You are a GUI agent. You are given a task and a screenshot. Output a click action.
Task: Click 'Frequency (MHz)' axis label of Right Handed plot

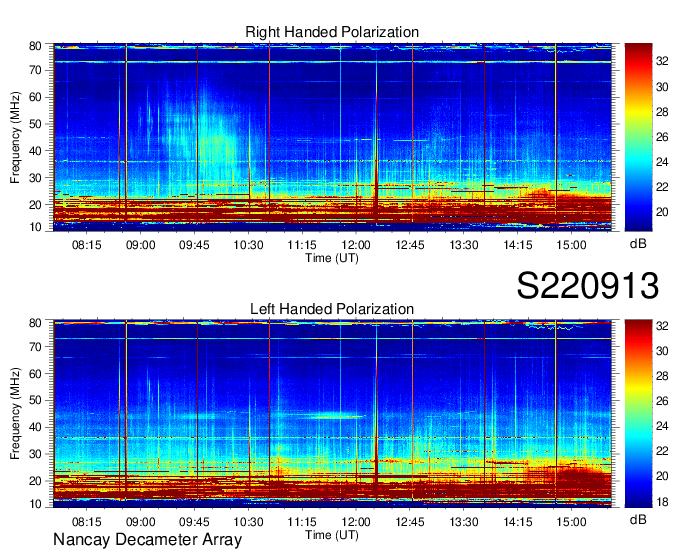pos(15,137)
